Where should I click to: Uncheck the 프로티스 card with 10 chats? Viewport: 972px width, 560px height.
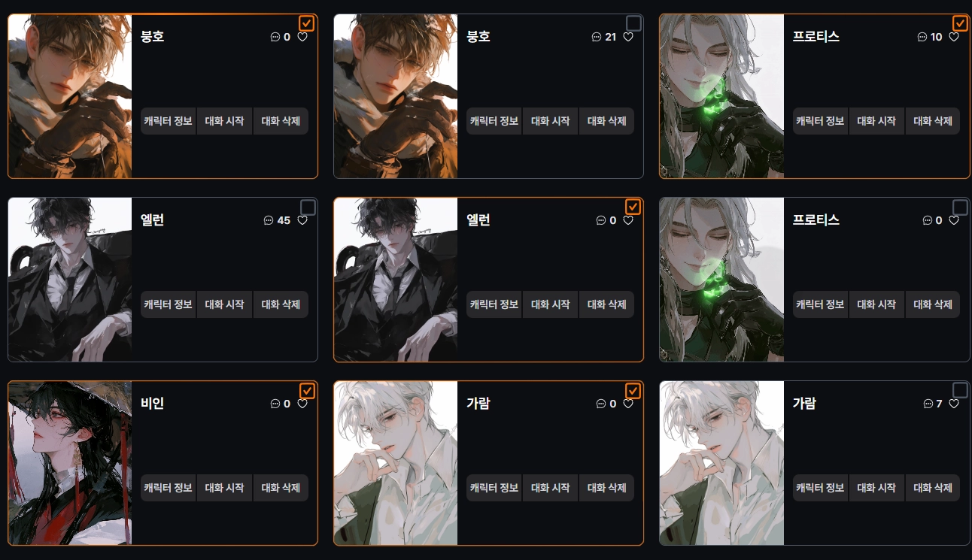pos(960,23)
